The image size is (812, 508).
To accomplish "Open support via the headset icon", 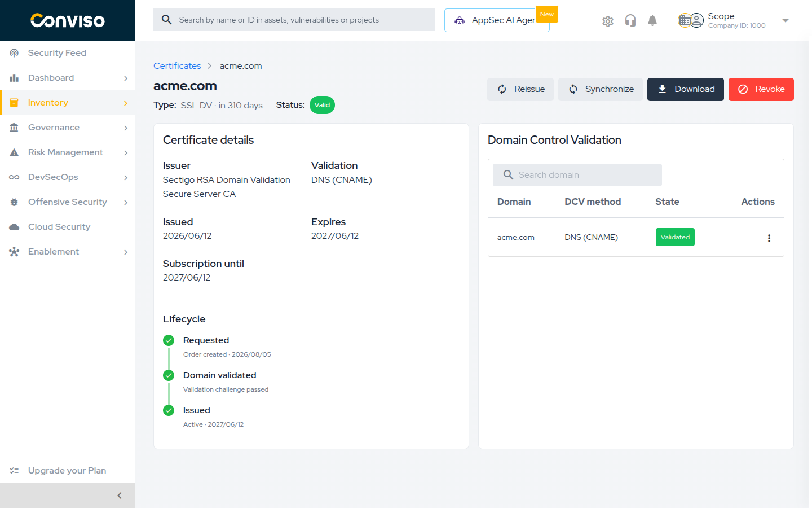I will 630,21.
